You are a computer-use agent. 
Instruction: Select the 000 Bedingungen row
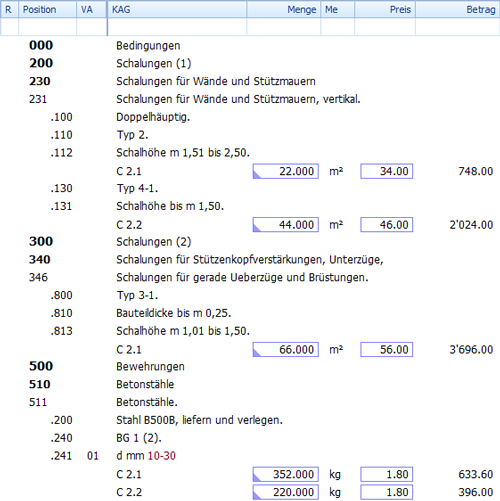[x=250, y=45]
